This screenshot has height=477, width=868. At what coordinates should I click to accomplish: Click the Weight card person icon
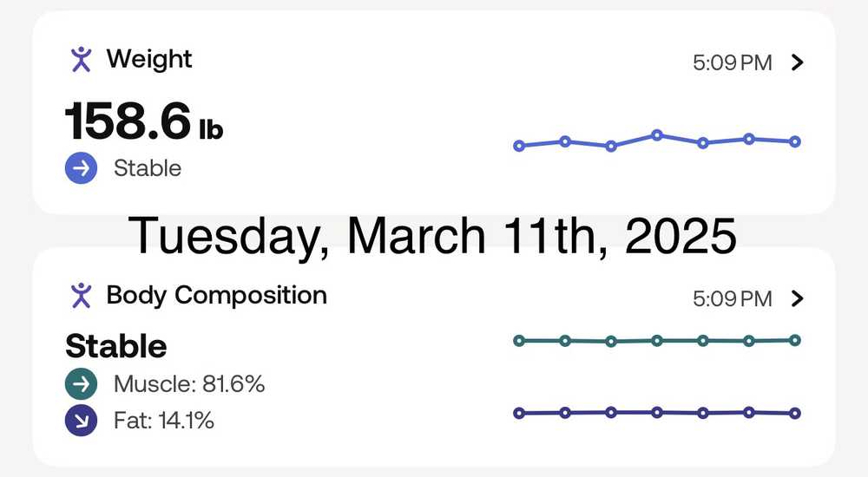[81, 60]
